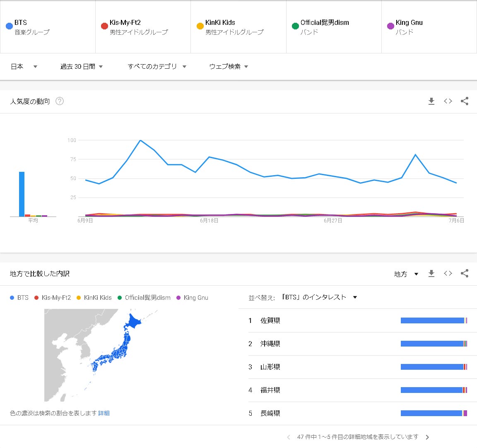This screenshot has height=448, width=477.
Task: Share the 人気度の動向 chart
Action: point(465,101)
